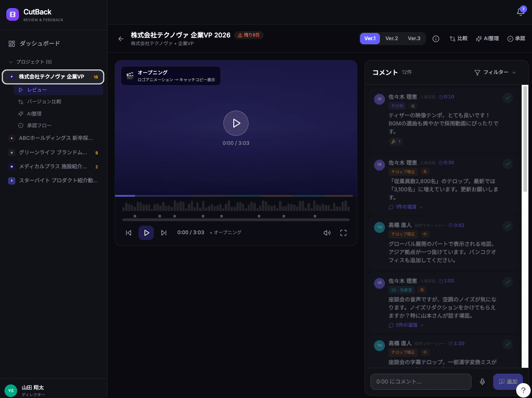Click the back arrow beside project title
This screenshot has height=398, width=532.
[x=121, y=39]
